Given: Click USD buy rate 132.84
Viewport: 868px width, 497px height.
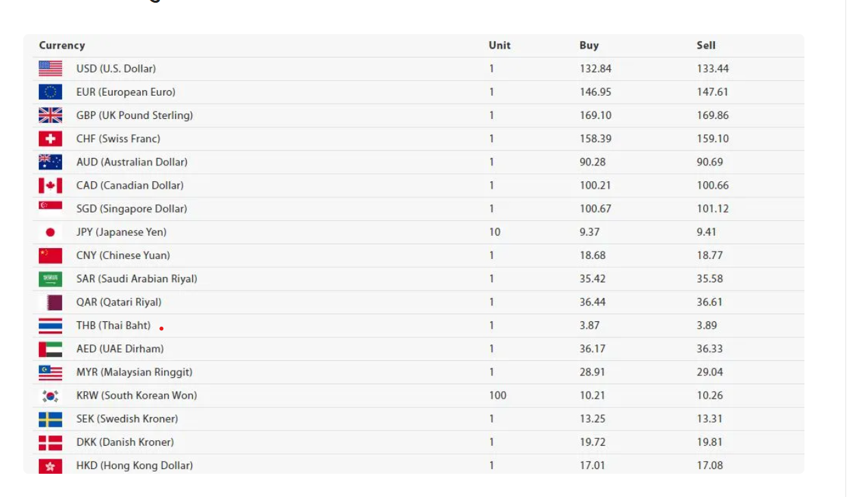Looking at the screenshot, I should [x=596, y=68].
